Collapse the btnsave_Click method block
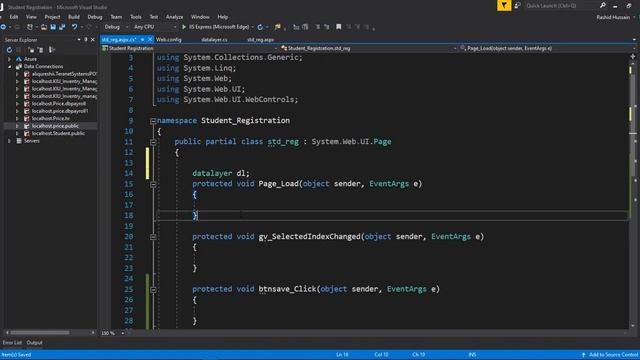 [x=153, y=289]
